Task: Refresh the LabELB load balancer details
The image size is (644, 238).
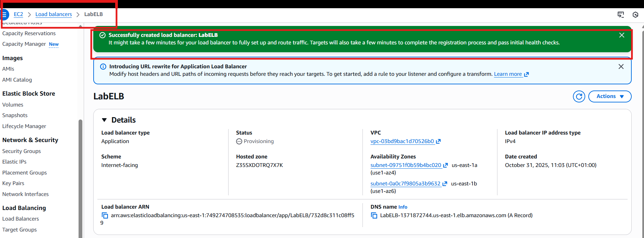Action: coord(579,96)
